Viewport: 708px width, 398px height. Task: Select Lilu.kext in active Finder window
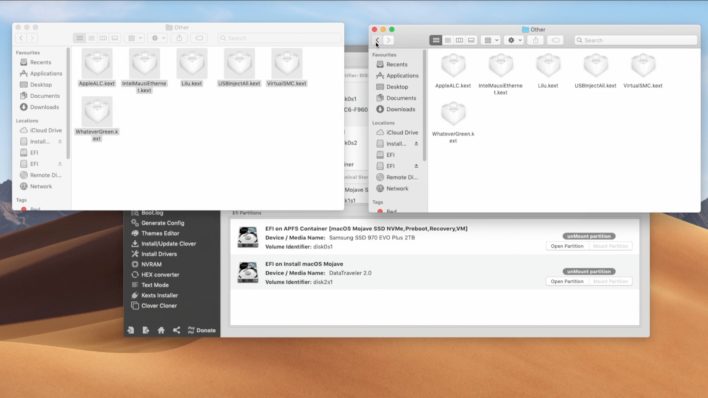click(548, 71)
